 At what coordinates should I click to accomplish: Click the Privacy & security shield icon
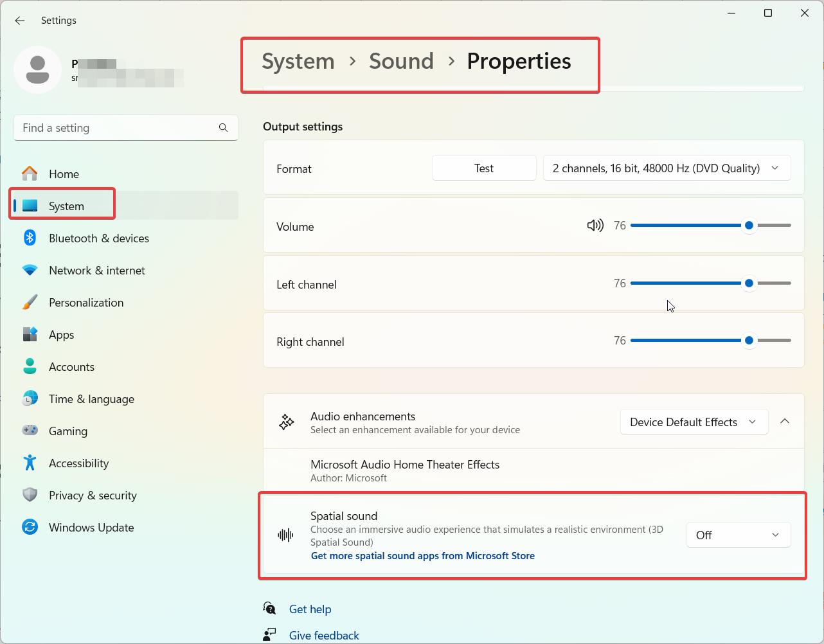[x=30, y=495]
